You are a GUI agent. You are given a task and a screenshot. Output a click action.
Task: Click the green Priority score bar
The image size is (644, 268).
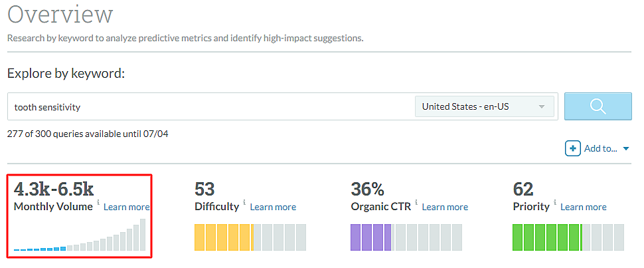tap(547, 237)
